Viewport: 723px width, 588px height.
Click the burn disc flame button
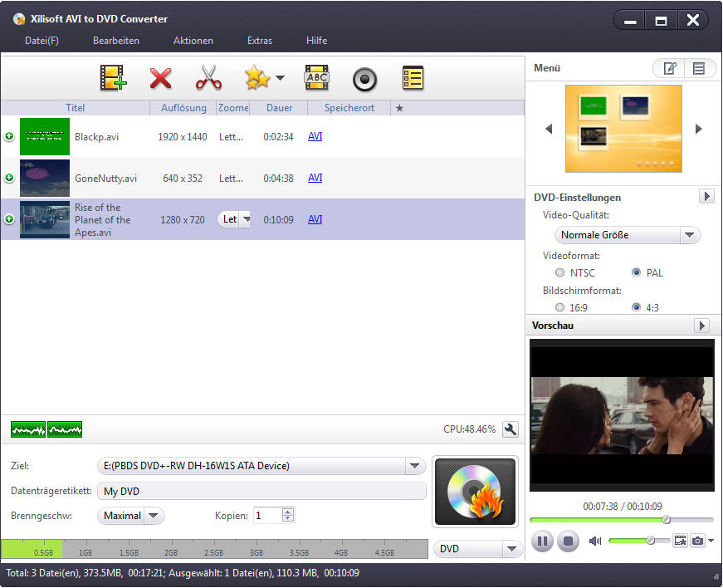(475, 492)
